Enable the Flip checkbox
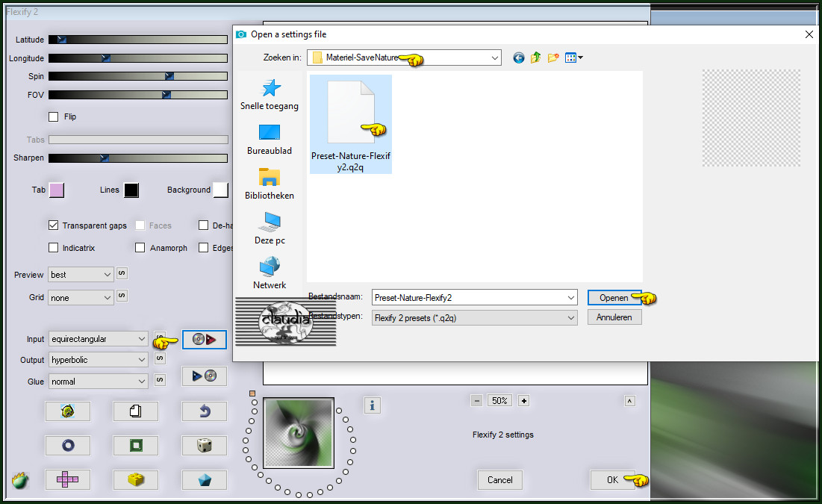822x504 pixels. 54,117
